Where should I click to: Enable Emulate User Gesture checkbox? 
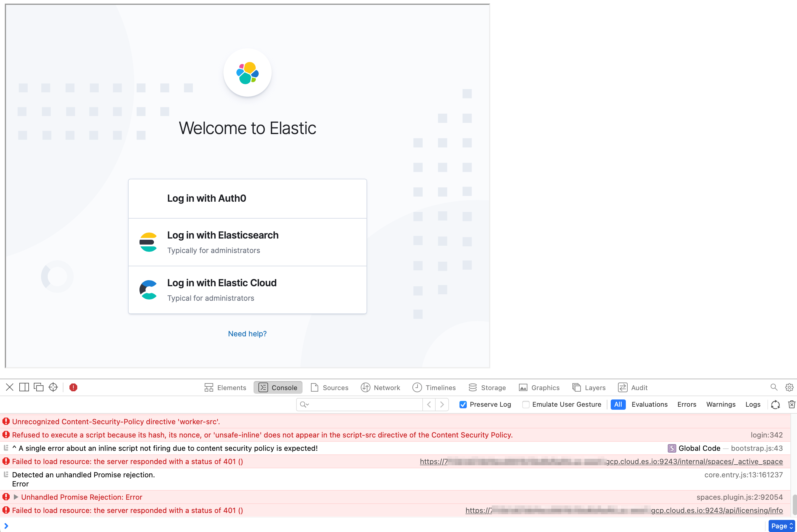click(x=526, y=404)
